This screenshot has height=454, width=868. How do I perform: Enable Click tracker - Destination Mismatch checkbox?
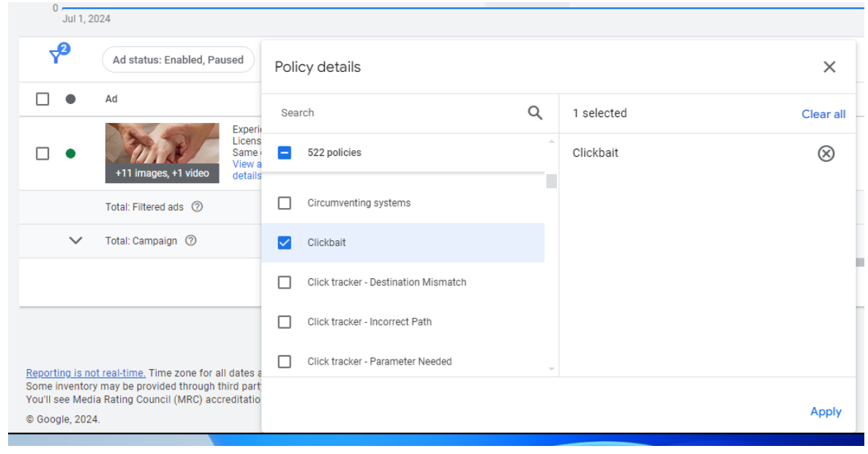pyautogui.click(x=285, y=282)
